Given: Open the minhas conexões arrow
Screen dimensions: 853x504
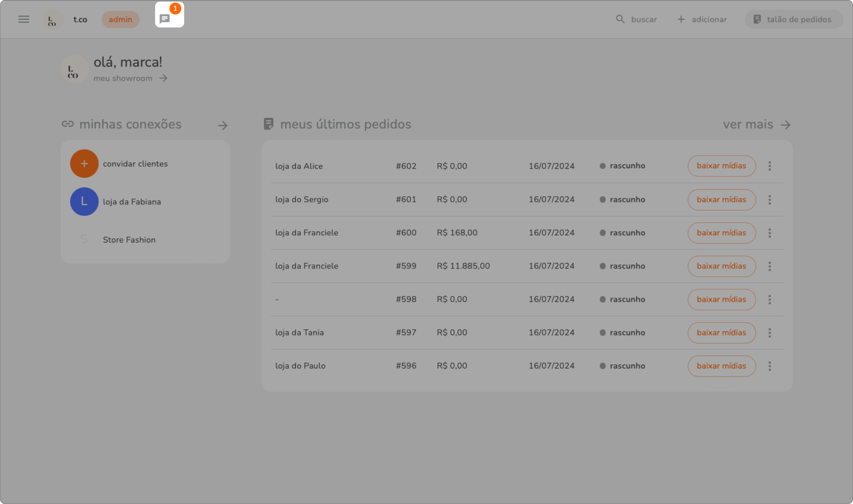Looking at the screenshot, I should click(x=223, y=126).
